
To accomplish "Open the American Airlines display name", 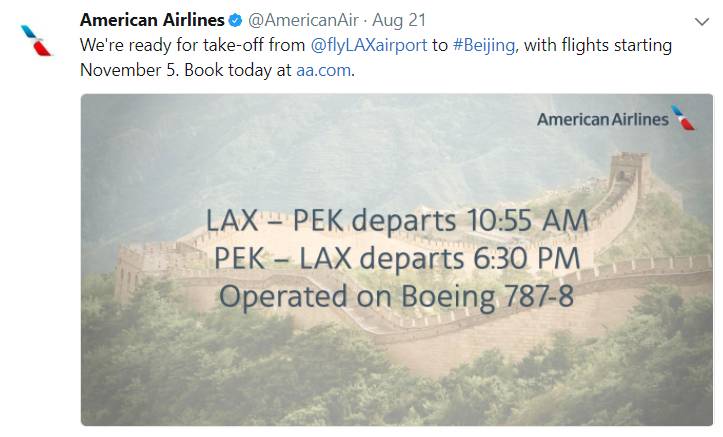I will coord(152,21).
